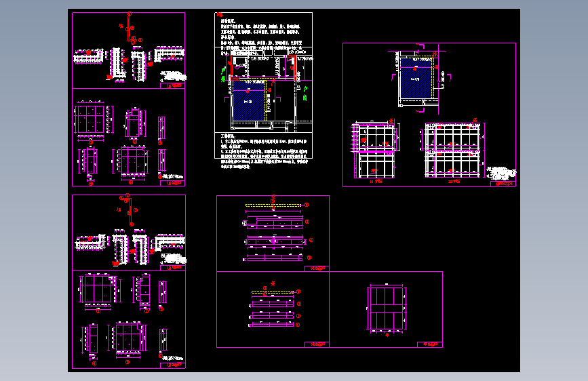Select the square grid detail in bottom-right sheet
588x381 pixels.
(x=387, y=308)
